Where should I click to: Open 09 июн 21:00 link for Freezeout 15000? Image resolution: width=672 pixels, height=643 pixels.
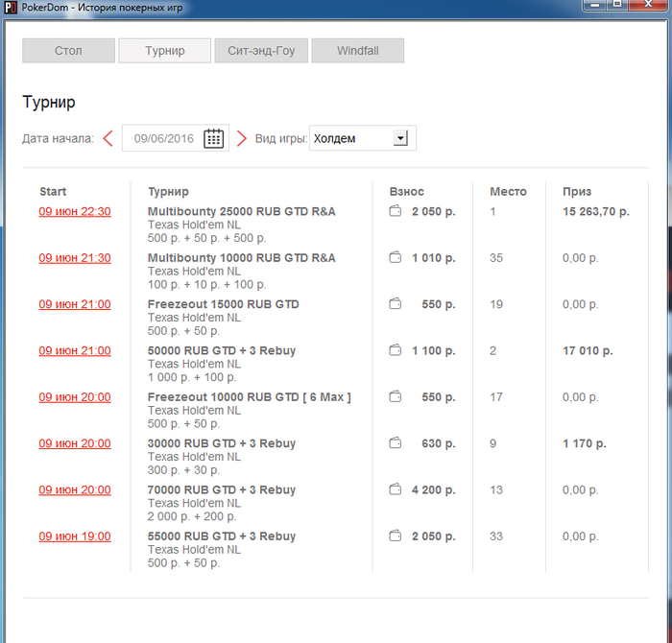(x=75, y=304)
